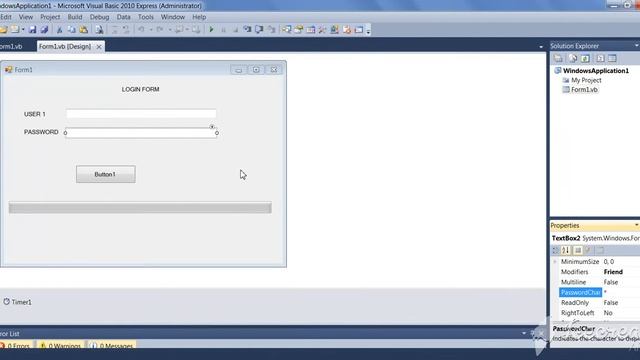Viewport: 640px width, 360px height.
Task: Select the PASSWORD label on form
Action: (41, 132)
